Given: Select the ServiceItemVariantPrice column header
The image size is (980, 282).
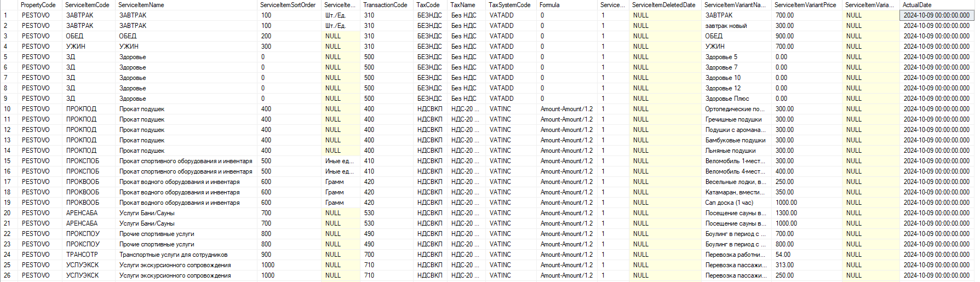Looking at the screenshot, I should click(x=805, y=5).
